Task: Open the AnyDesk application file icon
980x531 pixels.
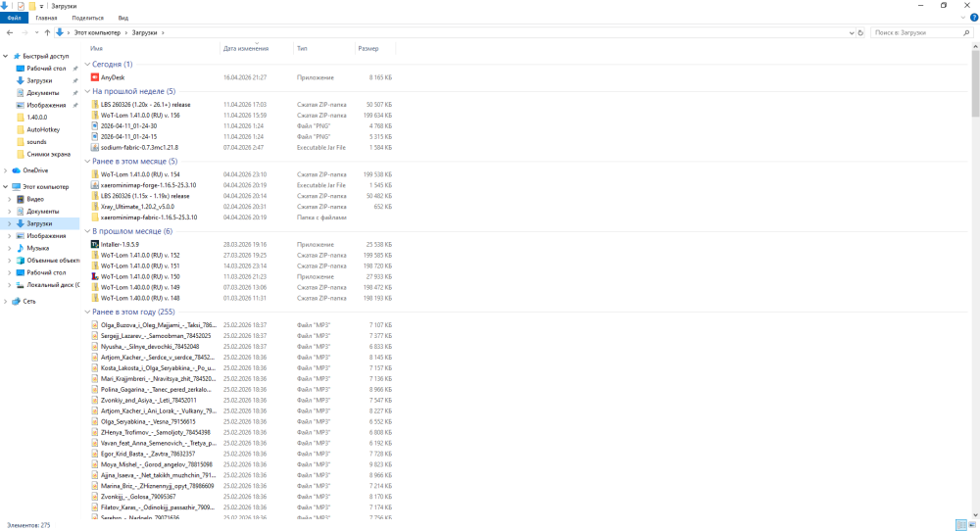Action: click(94, 77)
